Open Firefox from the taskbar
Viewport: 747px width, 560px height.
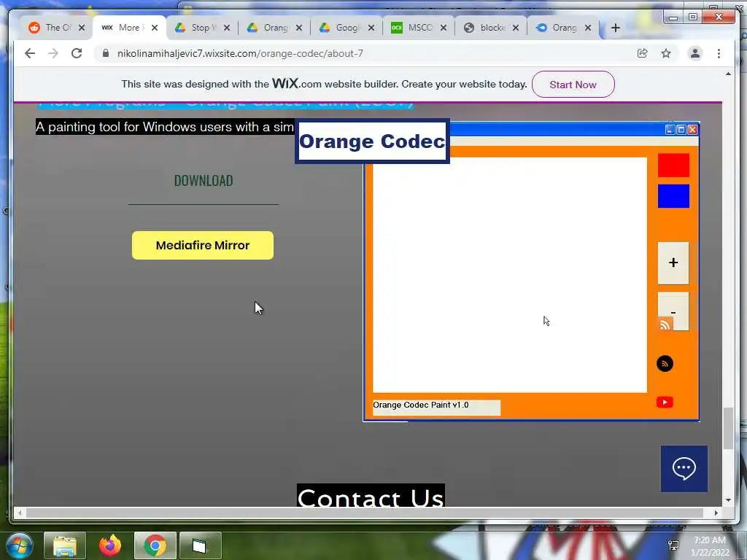point(110,545)
